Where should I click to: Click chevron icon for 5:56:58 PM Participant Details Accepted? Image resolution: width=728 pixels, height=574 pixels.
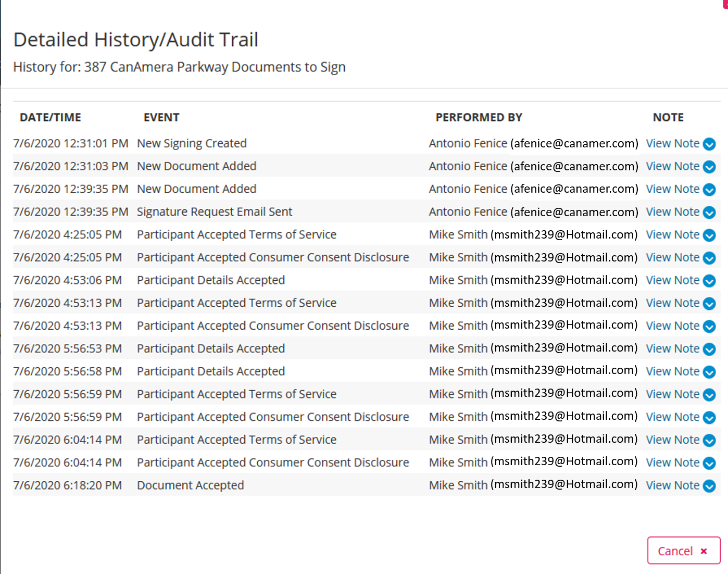point(709,372)
